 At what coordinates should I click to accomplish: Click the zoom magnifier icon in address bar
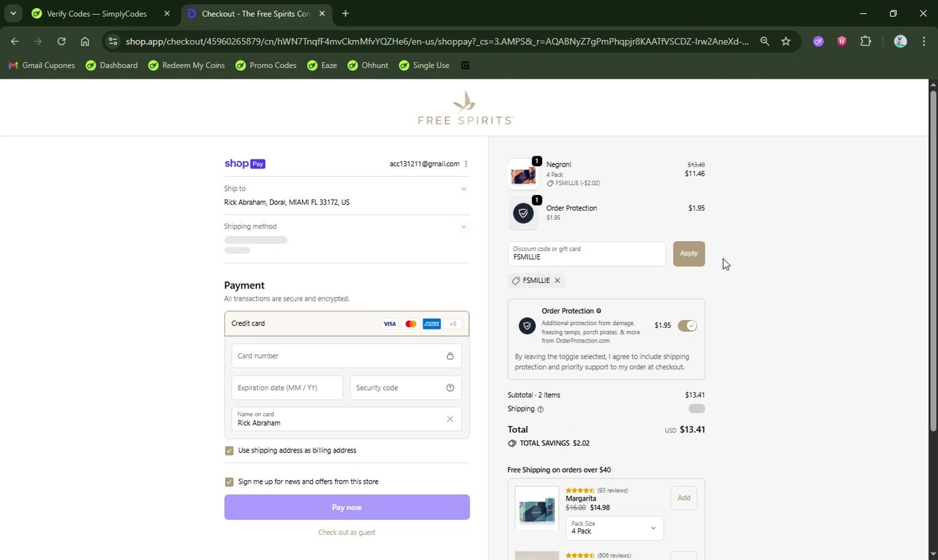tap(765, 41)
